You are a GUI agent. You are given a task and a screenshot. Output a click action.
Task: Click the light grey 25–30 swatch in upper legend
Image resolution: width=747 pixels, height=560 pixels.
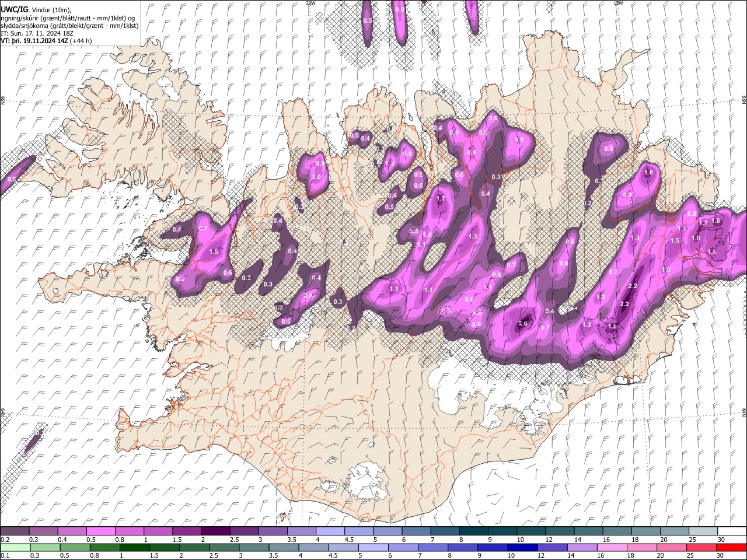pyautogui.click(x=703, y=531)
